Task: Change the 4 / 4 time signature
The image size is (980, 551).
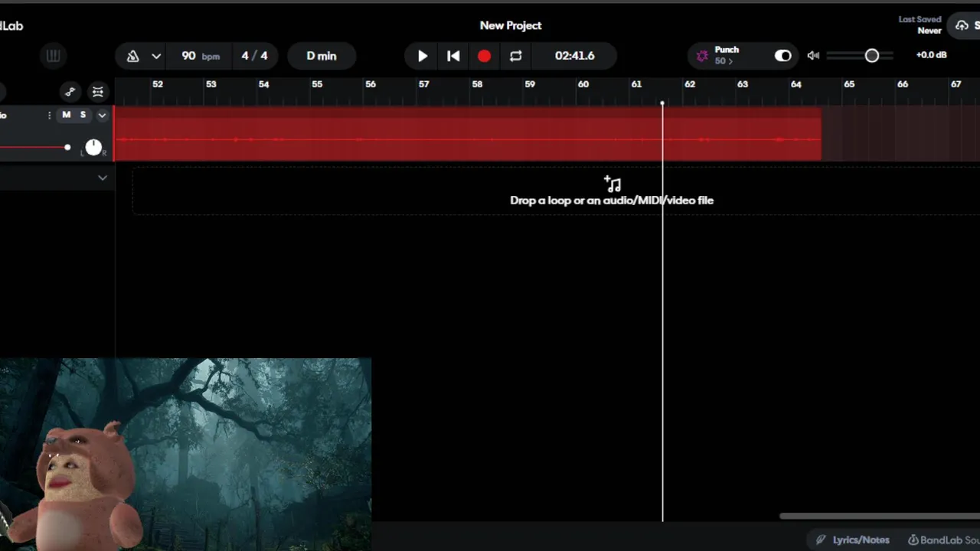Action: click(x=254, y=56)
